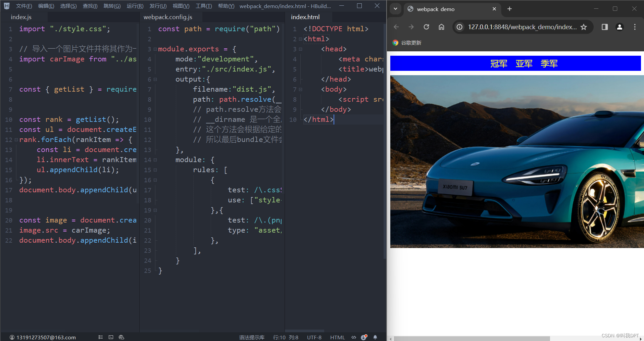Open Chrome tab search dropdown

coord(396,9)
